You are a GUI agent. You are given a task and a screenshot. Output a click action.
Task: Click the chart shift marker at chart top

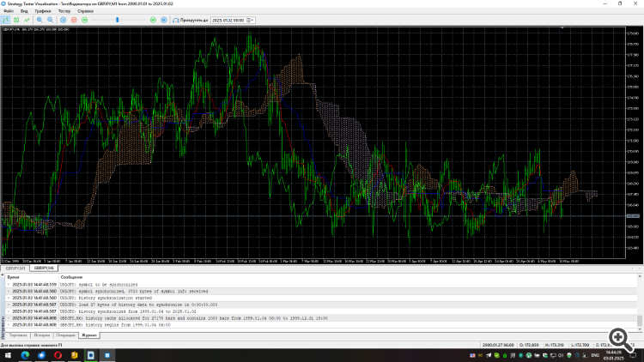click(x=562, y=28)
